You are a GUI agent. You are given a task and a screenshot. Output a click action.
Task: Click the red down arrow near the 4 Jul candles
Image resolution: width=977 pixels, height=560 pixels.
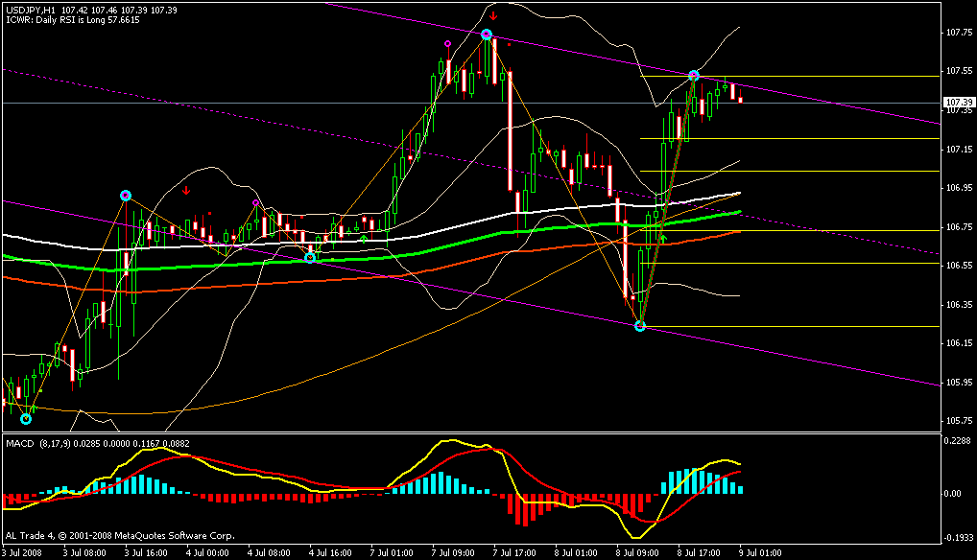pyautogui.click(x=186, y=190)
